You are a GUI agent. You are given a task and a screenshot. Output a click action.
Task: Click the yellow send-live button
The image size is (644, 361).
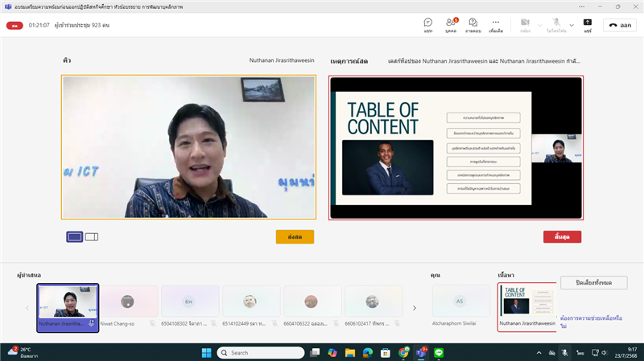click(295, 236)
